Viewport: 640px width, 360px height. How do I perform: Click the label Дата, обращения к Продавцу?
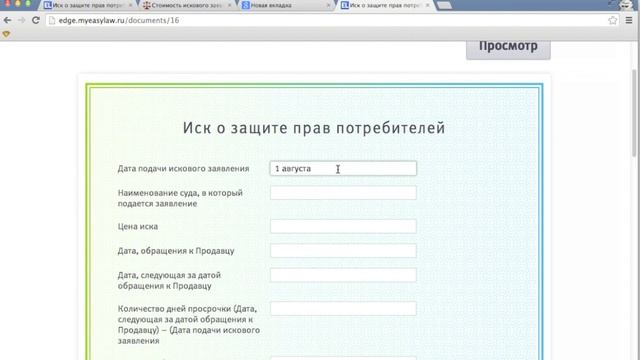point(176,251)
